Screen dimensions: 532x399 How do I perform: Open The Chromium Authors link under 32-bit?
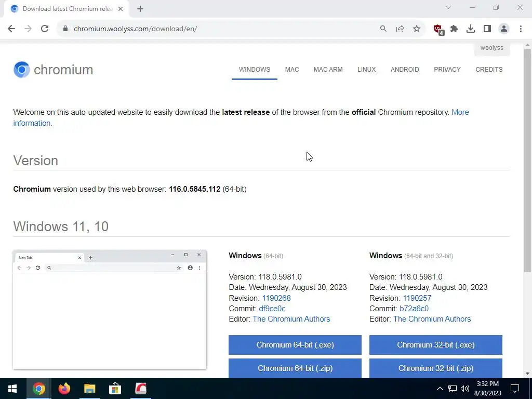pyautogui.click(x=432, y=320)
